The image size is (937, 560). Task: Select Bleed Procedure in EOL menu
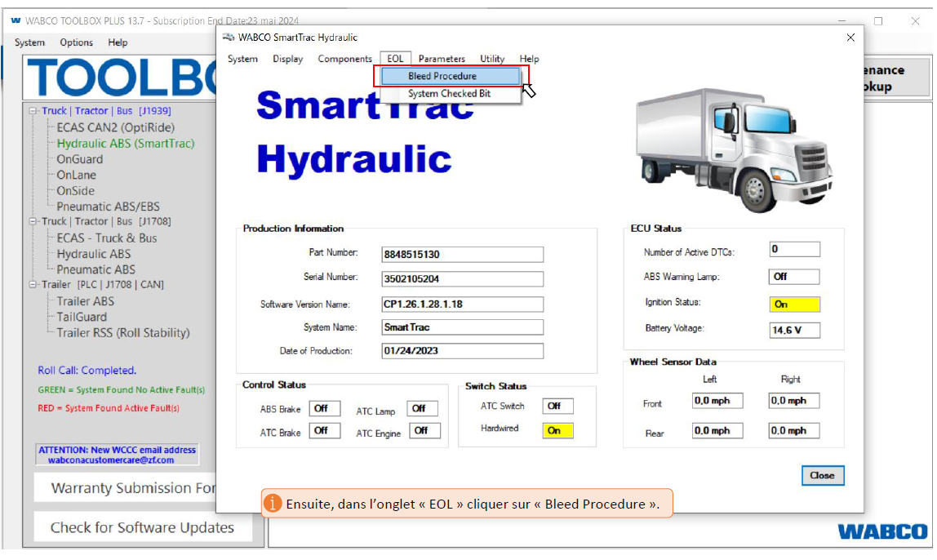(x=442, y=76)
